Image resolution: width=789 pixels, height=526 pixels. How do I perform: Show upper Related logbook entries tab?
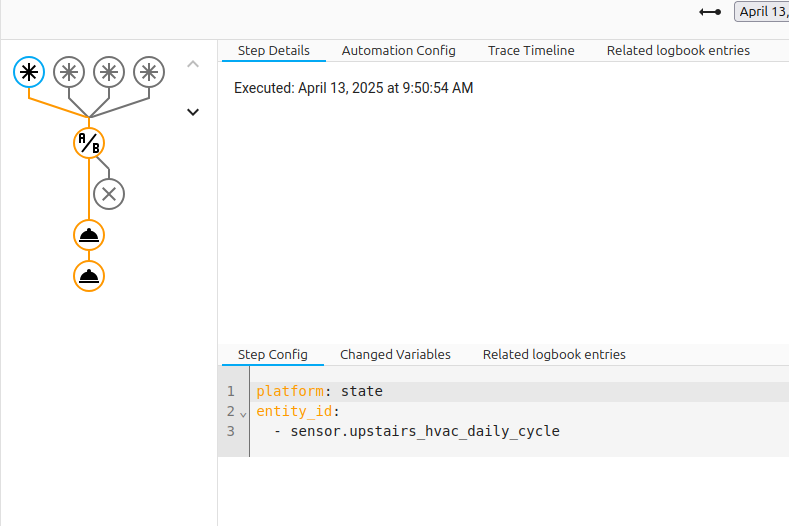point(678,50)
